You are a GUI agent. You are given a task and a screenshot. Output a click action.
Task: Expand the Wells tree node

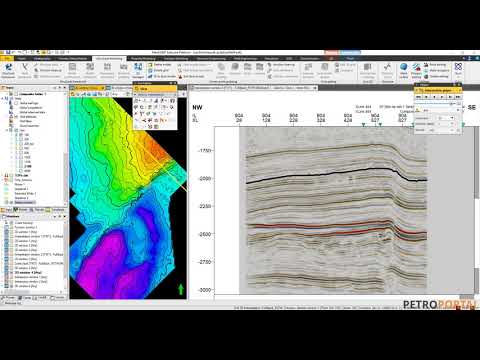pos(2,99)
